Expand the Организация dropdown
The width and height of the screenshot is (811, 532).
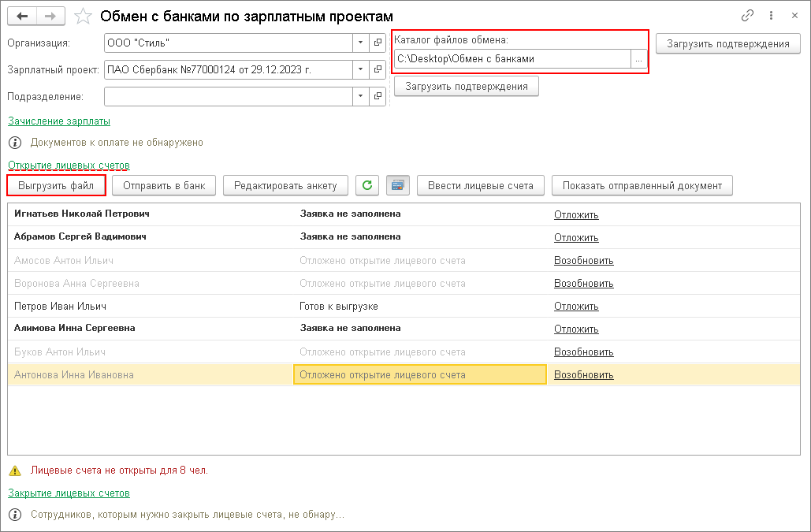360,43
